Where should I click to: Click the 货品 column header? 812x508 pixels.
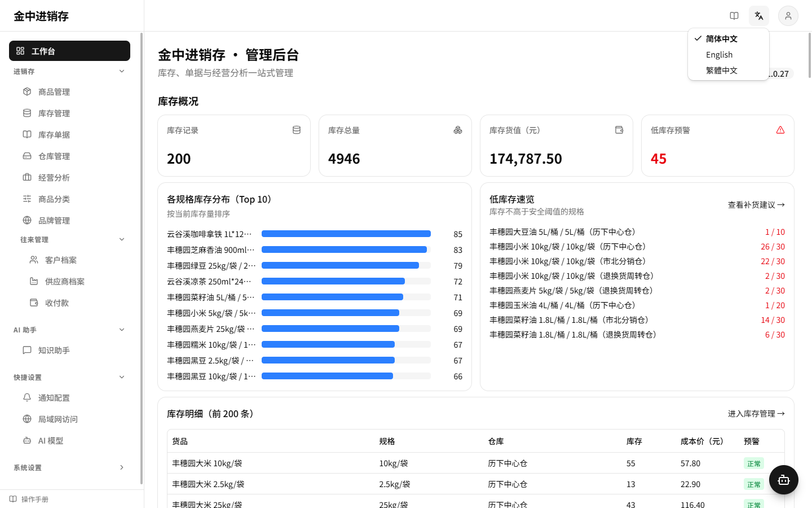[x=180, y=441]
